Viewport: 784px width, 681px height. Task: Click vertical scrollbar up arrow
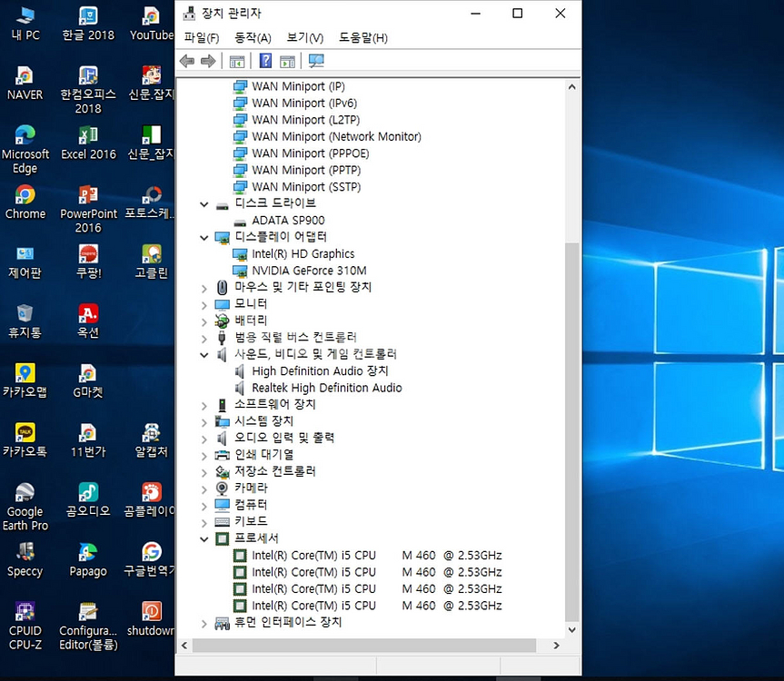[572, 87]
